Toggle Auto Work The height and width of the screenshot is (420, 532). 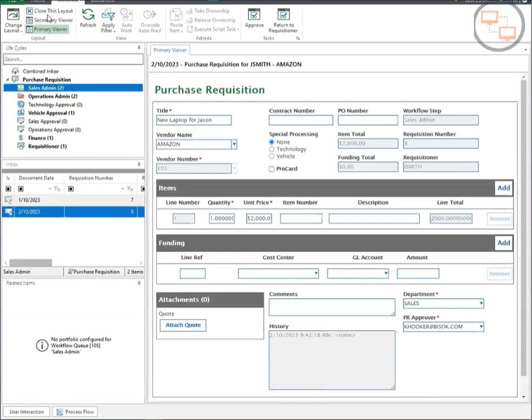coord(127,21)
